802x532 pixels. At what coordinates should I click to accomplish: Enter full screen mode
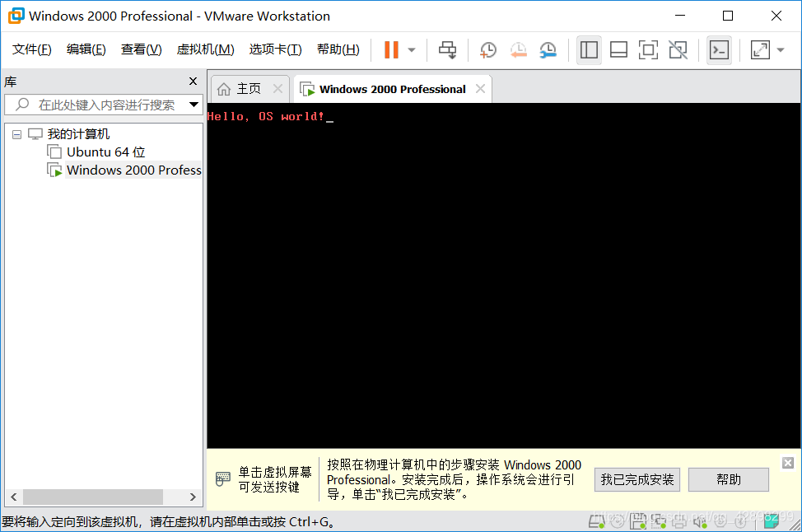click(648, 49)
